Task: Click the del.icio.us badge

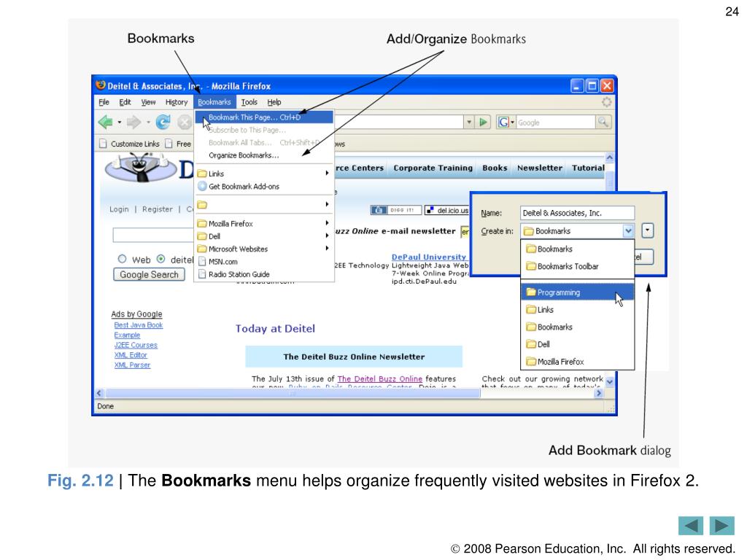Action: (447, 210)
